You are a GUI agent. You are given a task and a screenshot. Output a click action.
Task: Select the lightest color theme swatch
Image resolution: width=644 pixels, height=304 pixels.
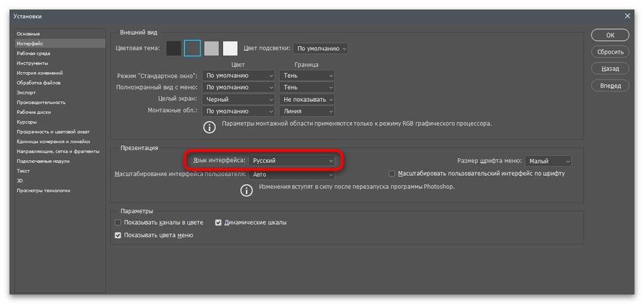(x=230, y=48)
